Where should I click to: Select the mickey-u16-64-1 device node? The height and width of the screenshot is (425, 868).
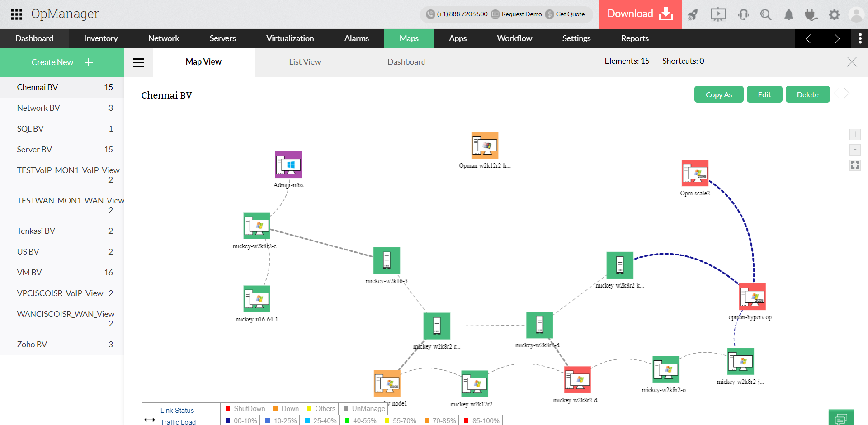pos(257,299)
